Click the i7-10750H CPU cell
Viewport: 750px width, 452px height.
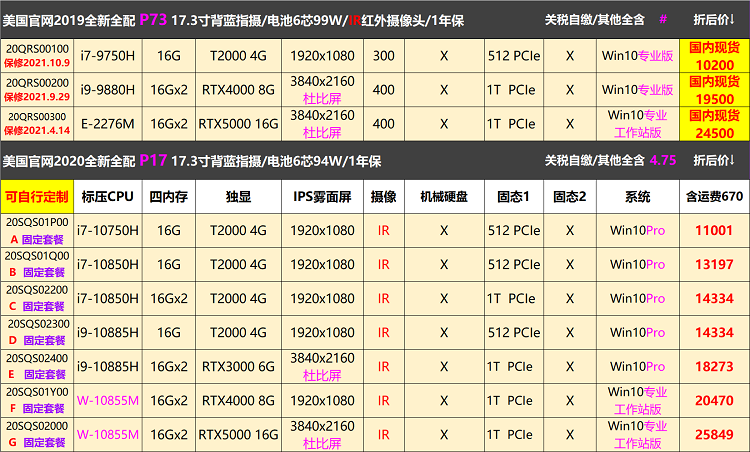pyautogui.click(x=108, y=231)
